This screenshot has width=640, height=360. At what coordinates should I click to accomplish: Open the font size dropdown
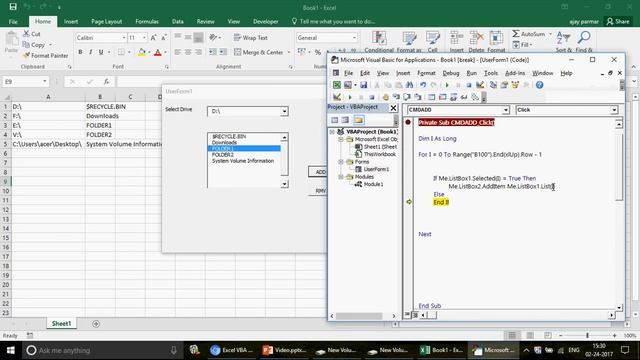144,38
